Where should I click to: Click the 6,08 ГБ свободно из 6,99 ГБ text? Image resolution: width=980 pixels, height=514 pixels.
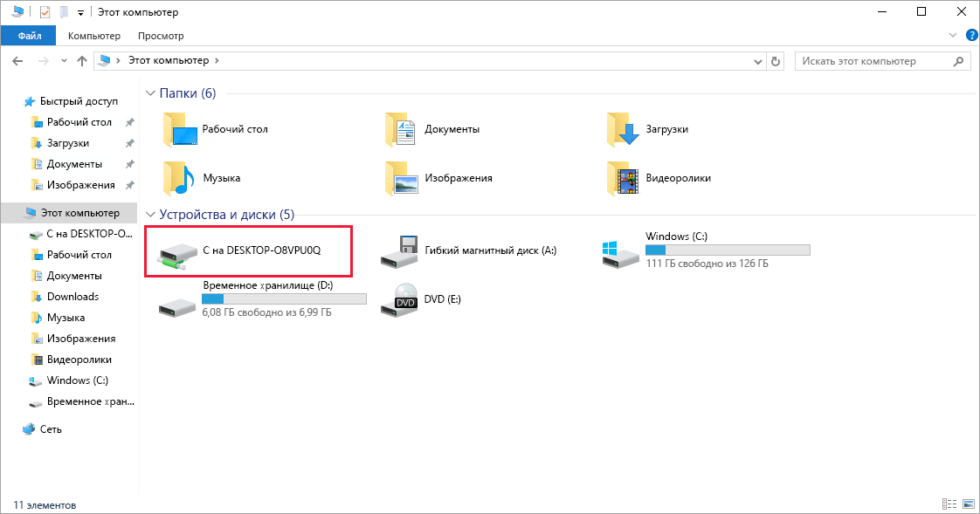pos(266,312)
